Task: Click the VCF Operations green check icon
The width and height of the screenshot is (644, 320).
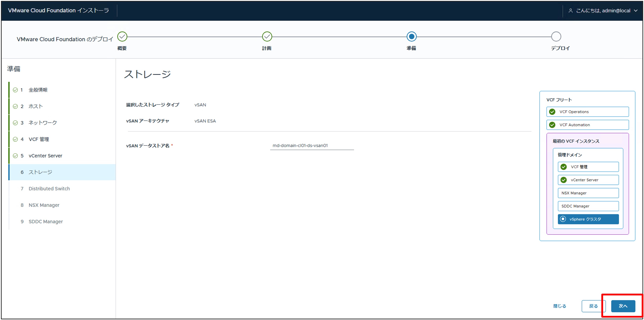Action: point(552,112)
